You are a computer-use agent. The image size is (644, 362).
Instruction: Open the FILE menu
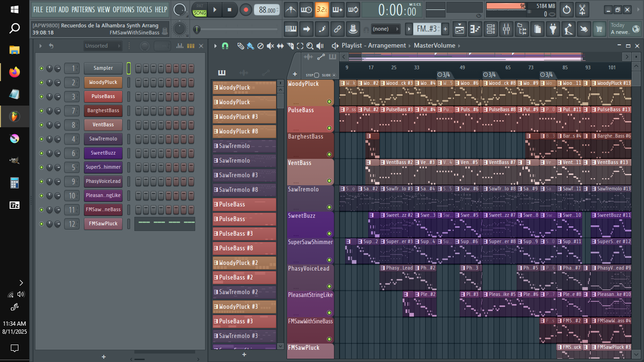click(x=38, y=9)
